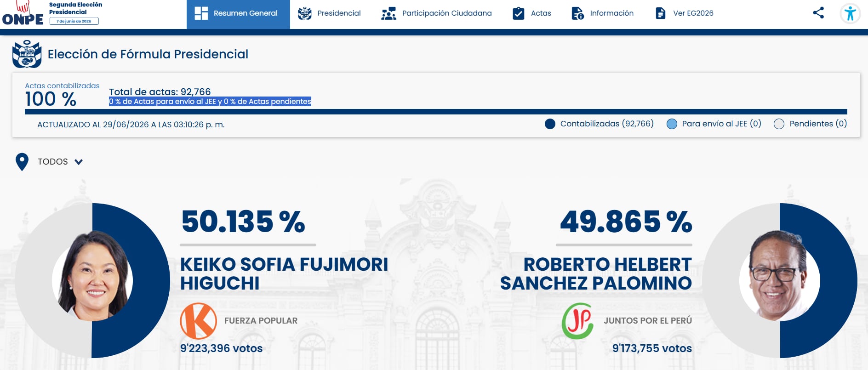
Task: Open the Ver EG2026 link
Action: pyautogui.click(x=684, y=13)
